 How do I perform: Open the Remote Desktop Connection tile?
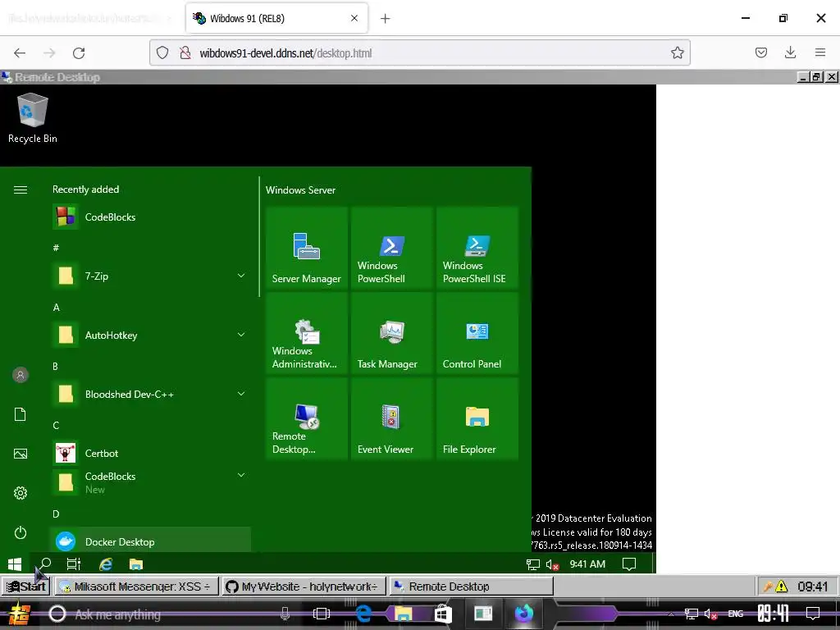[307, 419]
